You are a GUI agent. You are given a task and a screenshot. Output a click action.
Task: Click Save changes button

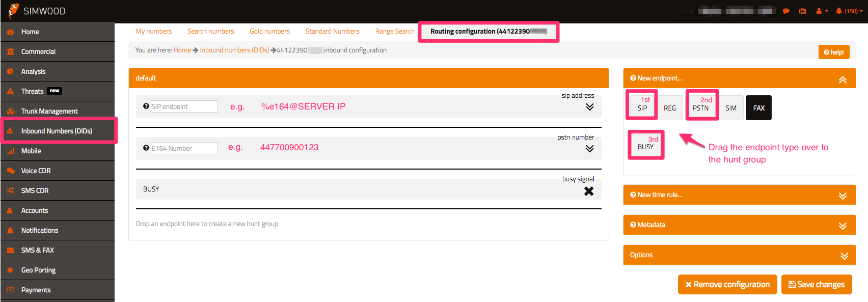pyautogui.click(x=817, y=284)
